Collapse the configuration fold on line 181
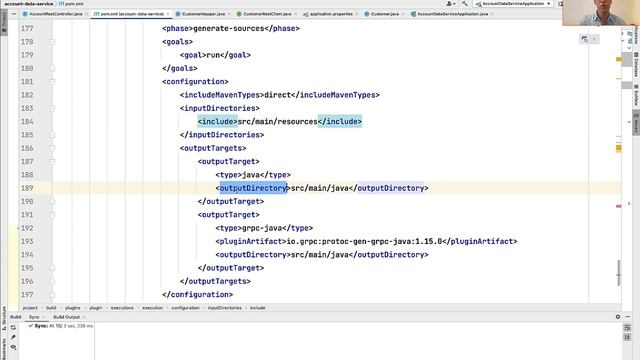This screenshot has width=640, height=360. [x=52, y=82]
